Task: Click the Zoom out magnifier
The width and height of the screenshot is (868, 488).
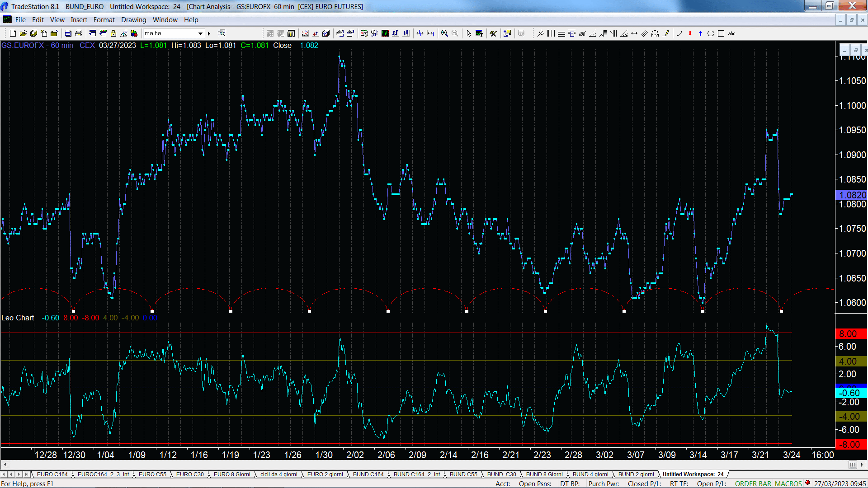Action: point(455,33)
